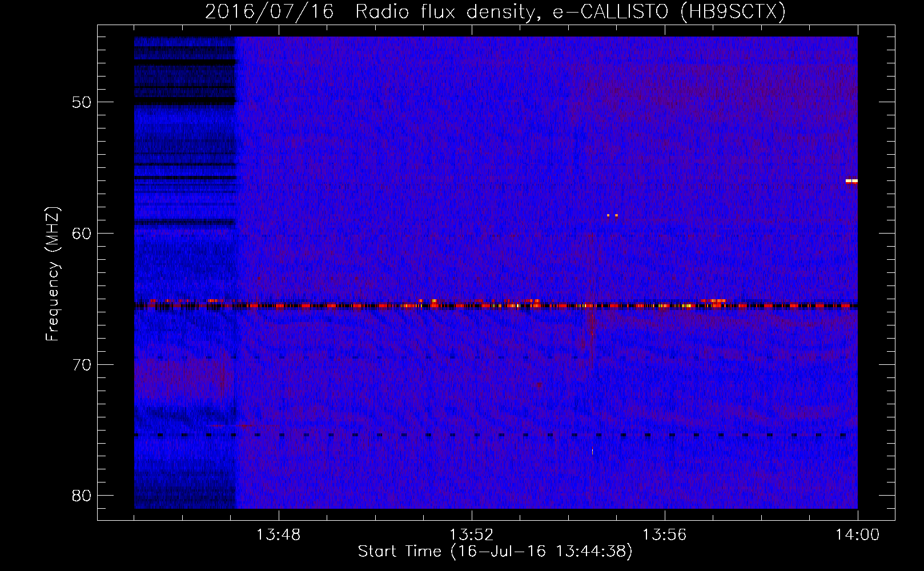The image size is (924, 571).
Task: Click the 13:48 time tick label
Action: click(279, 535)
